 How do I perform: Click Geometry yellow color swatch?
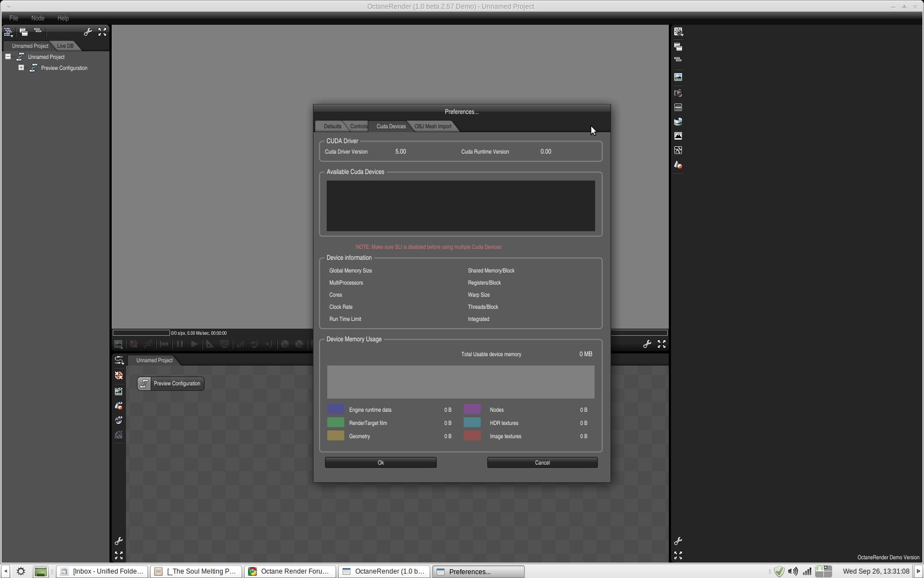pos(335,435)
